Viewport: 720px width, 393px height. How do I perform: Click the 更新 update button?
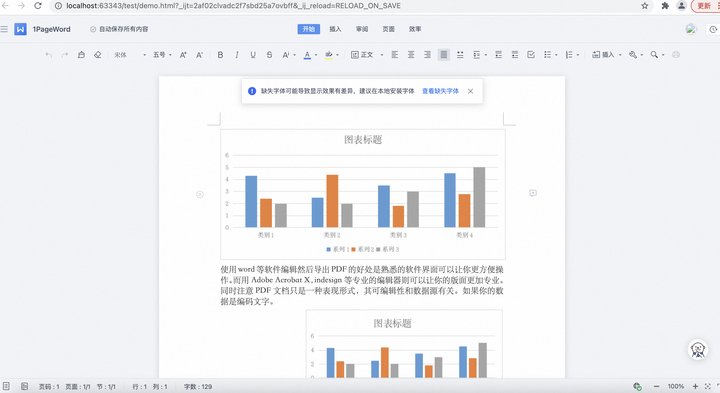[x=705, y=6]
